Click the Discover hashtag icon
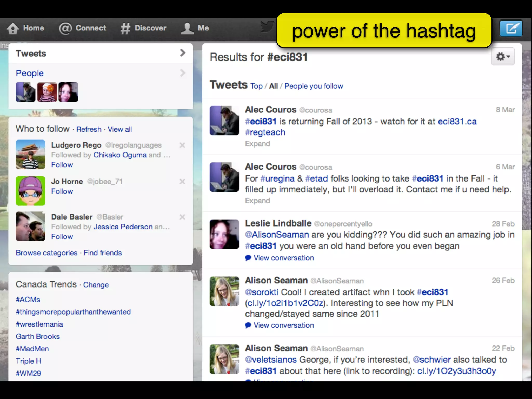Viewport: 532px width, 399px height. click(x=125, y=28)
